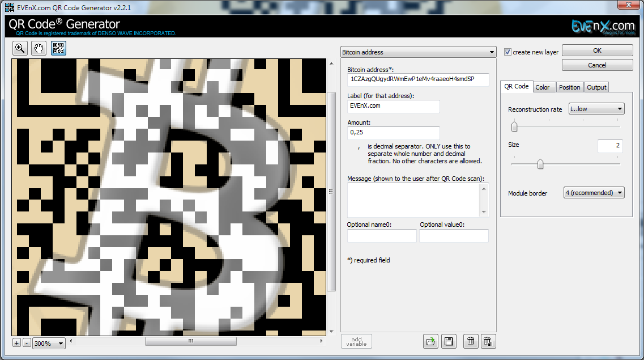This screenshot has height=360, width=644.
Task: Open a saved preset with the folder icon
Action: (x=430, y=341)
